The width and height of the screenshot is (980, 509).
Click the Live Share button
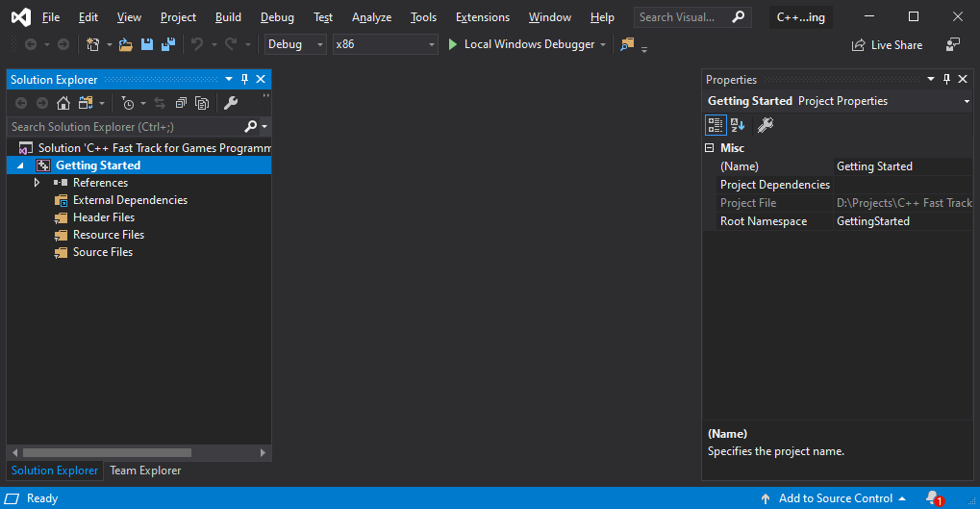[888, 45]
